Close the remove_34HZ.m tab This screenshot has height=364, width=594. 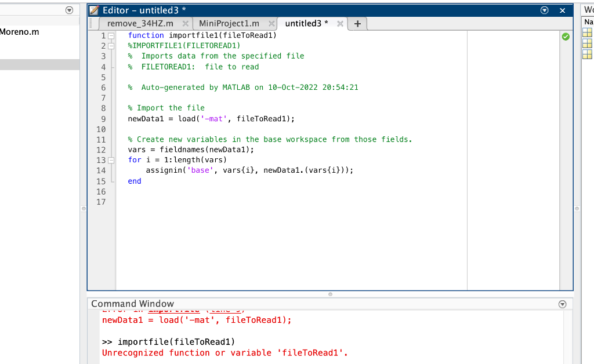coord(185,23)
